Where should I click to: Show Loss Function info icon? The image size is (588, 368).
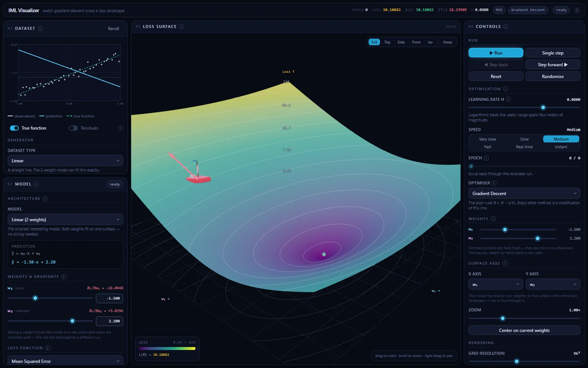coord(48,348)
